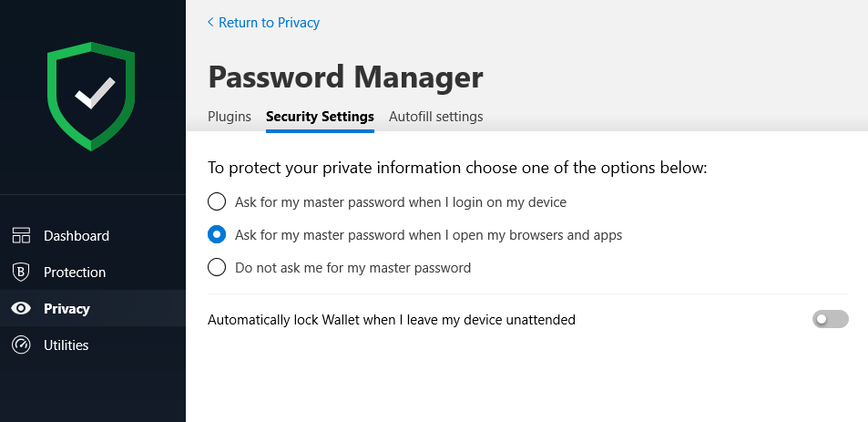Click the Protection shield B icon
The width and height of the screenshot is (868, 422).
(x=21, y=273)
